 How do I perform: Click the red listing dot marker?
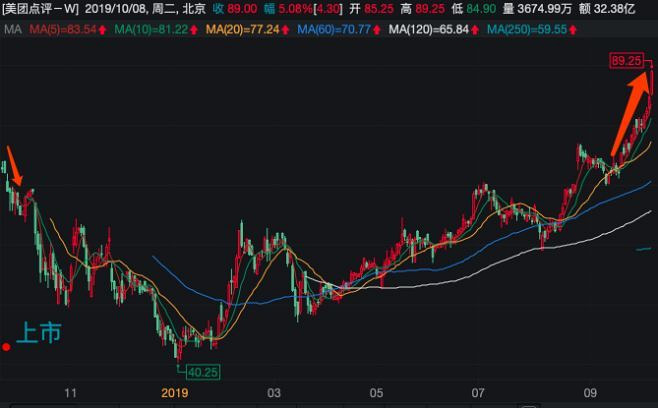6,347
